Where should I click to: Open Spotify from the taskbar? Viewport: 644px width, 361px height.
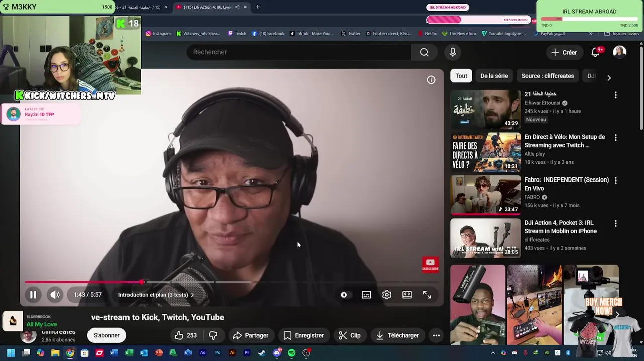(x=291, y=353)
